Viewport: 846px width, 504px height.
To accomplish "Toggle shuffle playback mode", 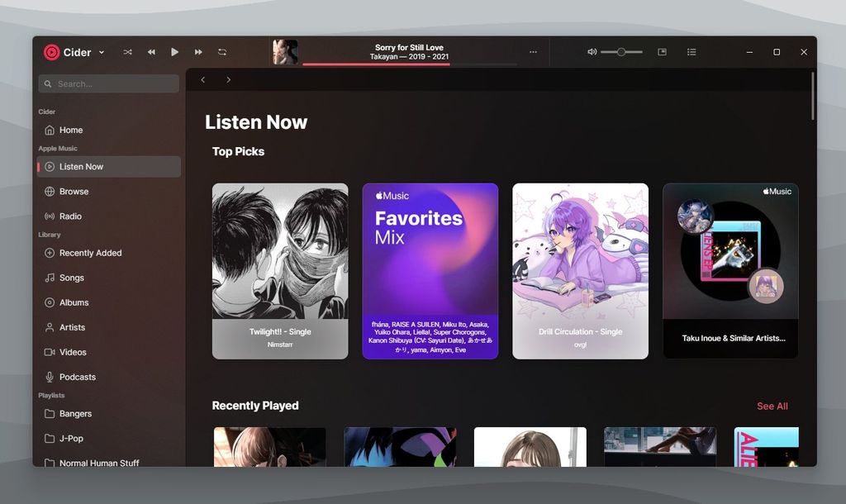I will tap(127, 51).
